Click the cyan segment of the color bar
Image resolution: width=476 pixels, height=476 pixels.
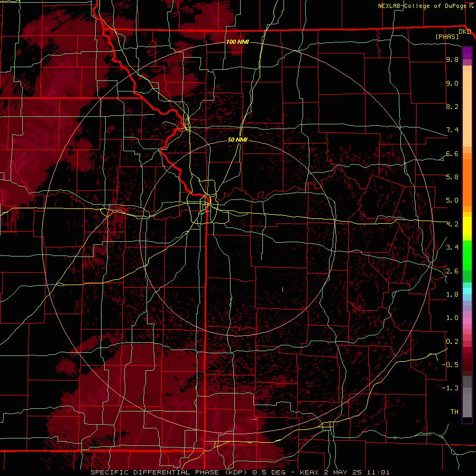467,290
